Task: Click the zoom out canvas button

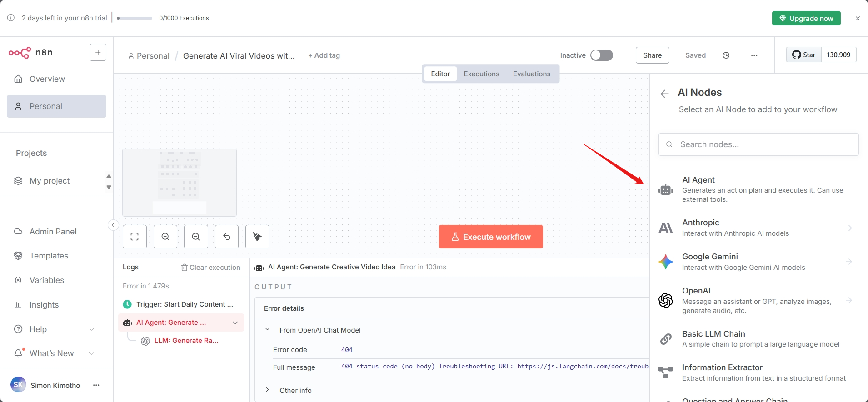Action: [x=196, y=237]
